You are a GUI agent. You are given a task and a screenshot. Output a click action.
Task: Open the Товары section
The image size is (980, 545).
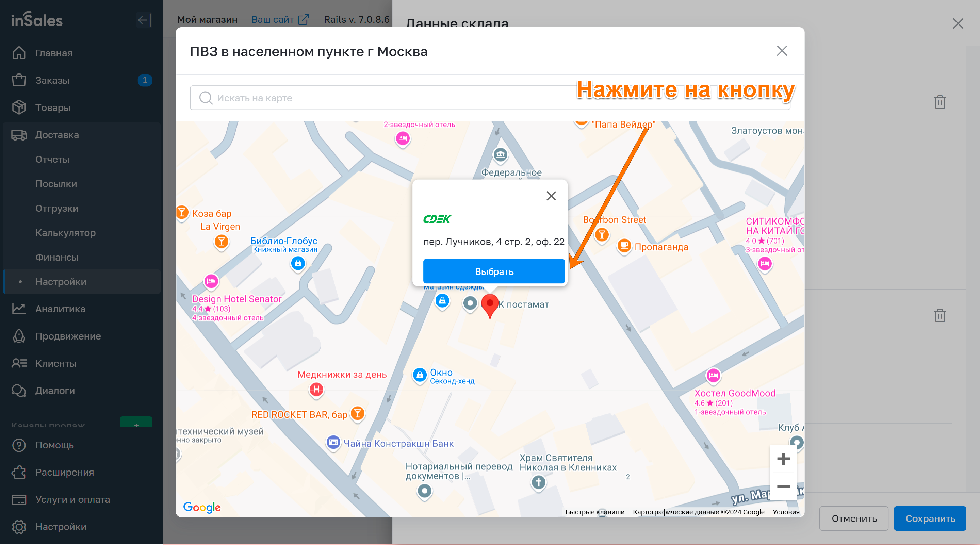click(53, 108)
